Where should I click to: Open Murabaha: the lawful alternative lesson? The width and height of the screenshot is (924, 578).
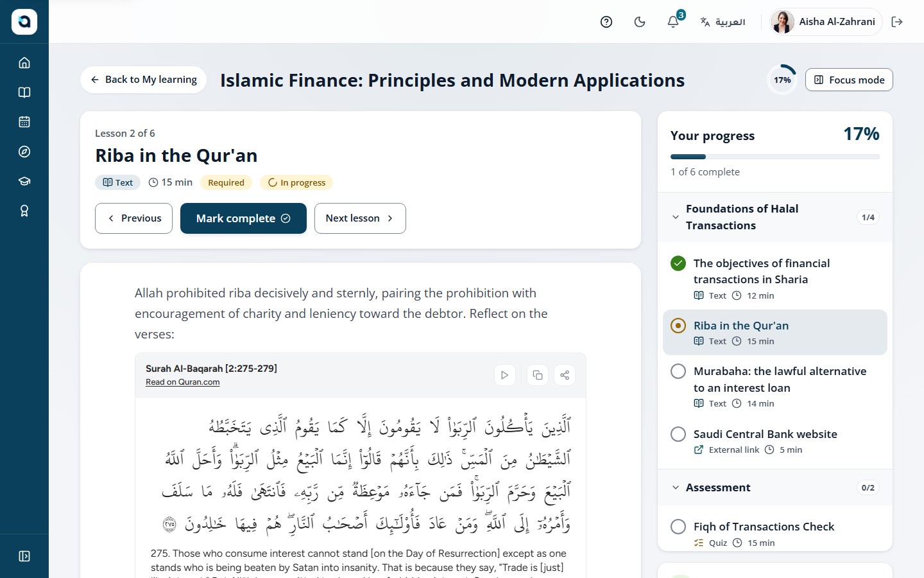[775, 387]
